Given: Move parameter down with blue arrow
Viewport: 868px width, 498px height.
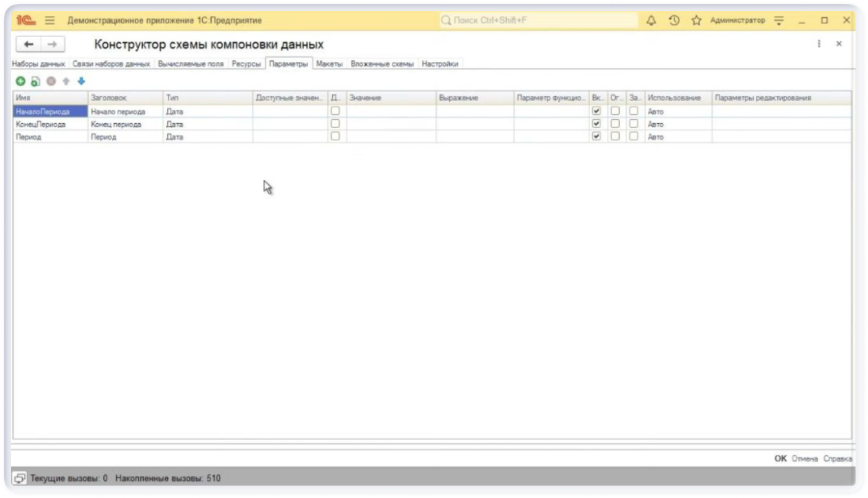Looking at the screenshot, I should click(81, 81).
